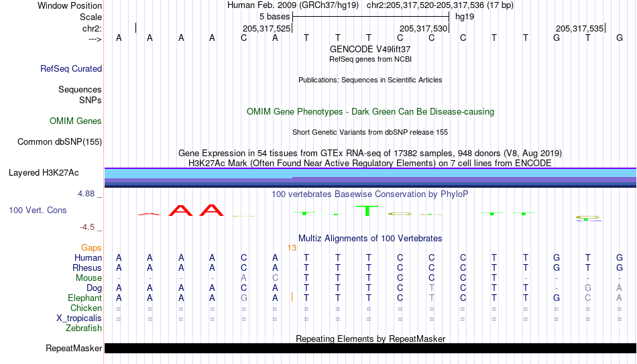
Task: Click the Window Position label
Action: coord(70,5)
